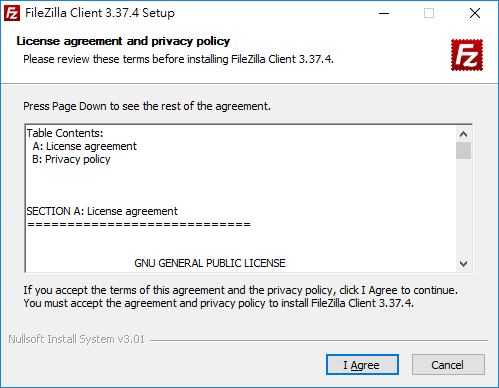Click the license box scroll down arrow
Screen dimensions: 499x388
(x=463, y=264)
